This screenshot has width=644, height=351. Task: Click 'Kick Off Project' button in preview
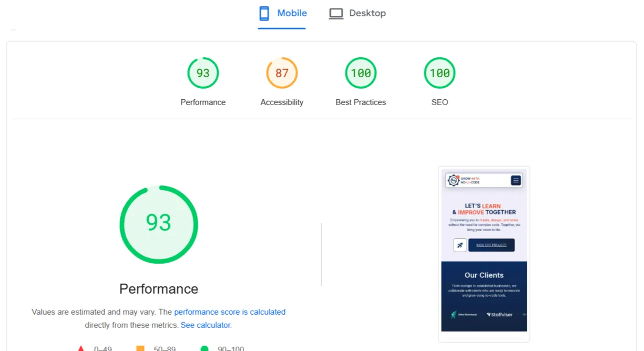coord(492,245)
